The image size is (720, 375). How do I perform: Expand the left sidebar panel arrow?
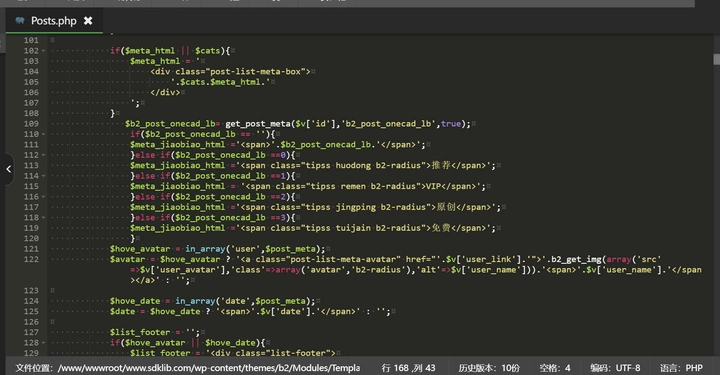[x=8, y=169]
